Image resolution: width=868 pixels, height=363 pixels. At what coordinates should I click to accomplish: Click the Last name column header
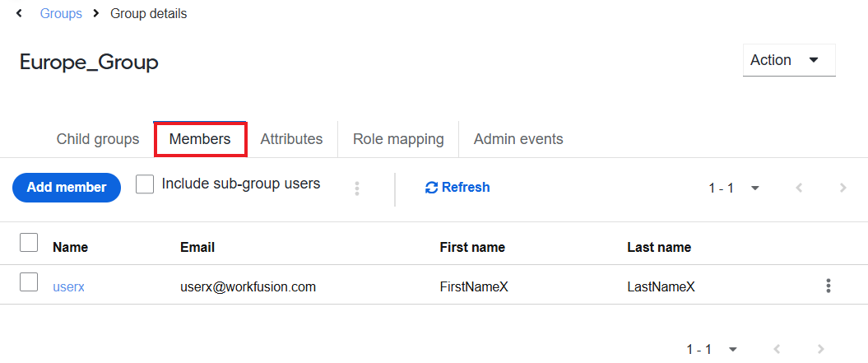pos(659,247)
